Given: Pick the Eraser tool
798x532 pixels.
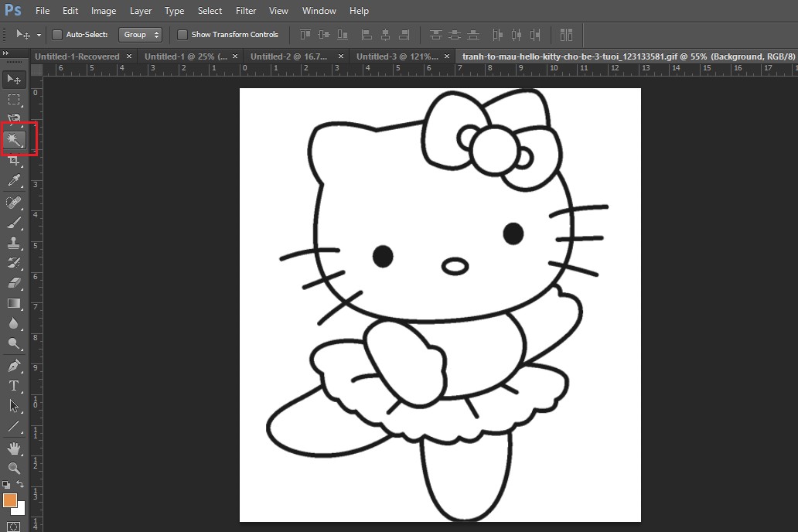Looking at the screenshot, I should point(14,283).
